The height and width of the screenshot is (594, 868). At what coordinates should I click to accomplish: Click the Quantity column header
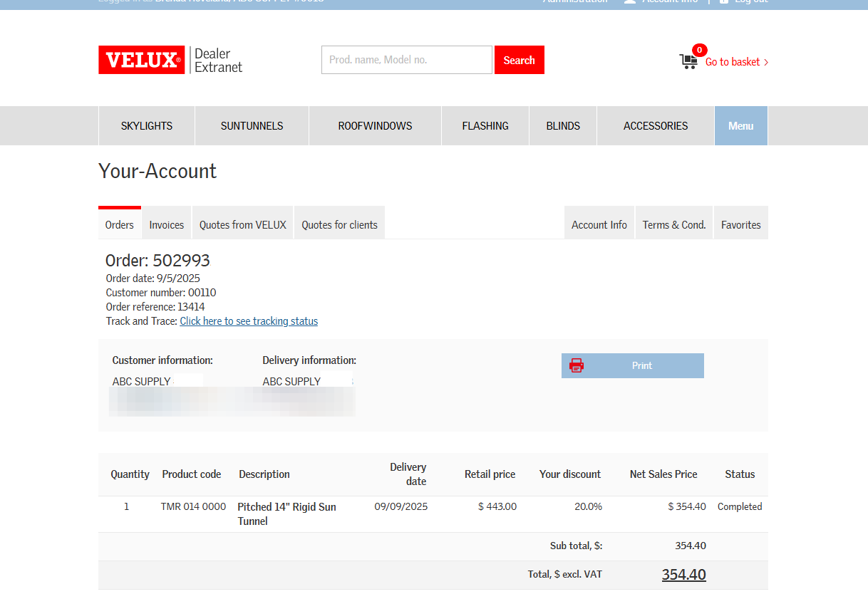click(130, 474)
